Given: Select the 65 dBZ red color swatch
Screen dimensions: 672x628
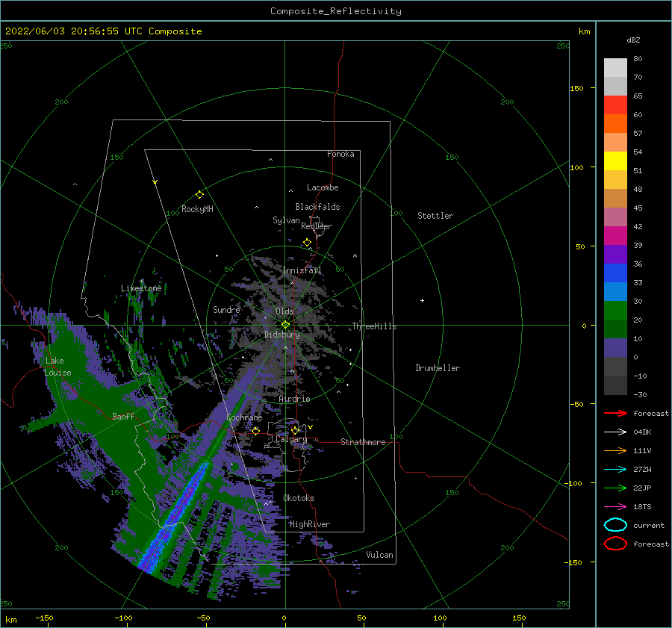Looking at the screenshot, I should 615,105.
